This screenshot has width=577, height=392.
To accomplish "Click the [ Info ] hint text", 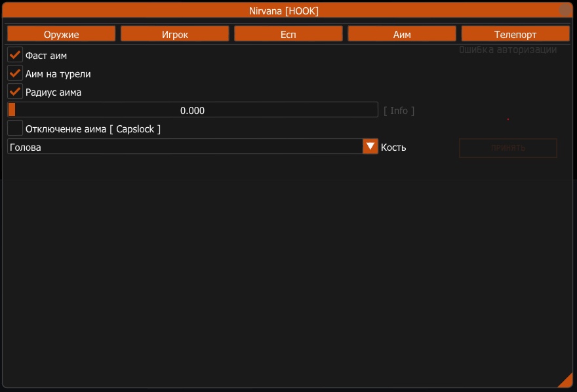I will tap(399, 110).
